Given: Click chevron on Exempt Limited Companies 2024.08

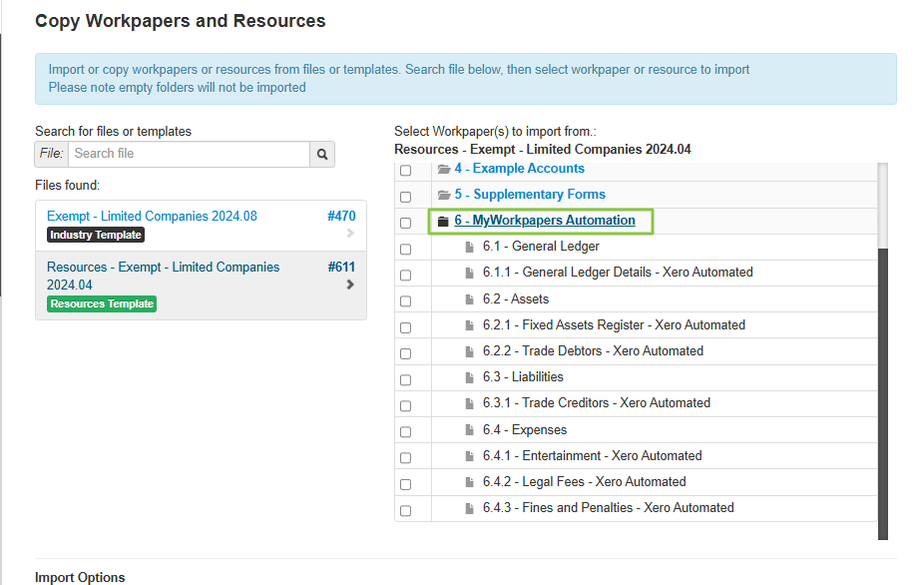Looking at the screenshot, I should (x=349, y=234).
